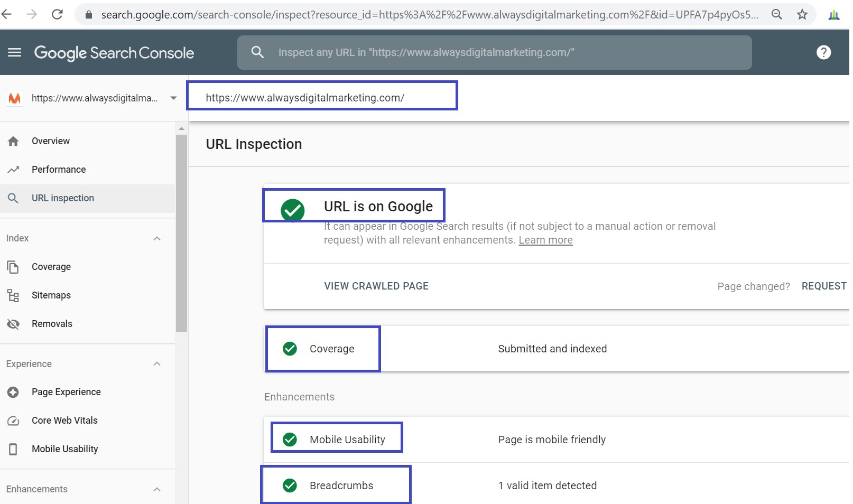Click the browser back arrow

point(7,14)
